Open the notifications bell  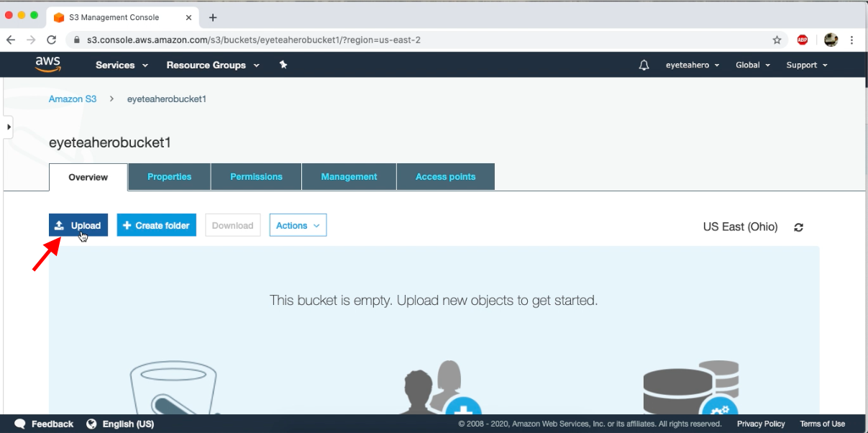coord(644,65)
